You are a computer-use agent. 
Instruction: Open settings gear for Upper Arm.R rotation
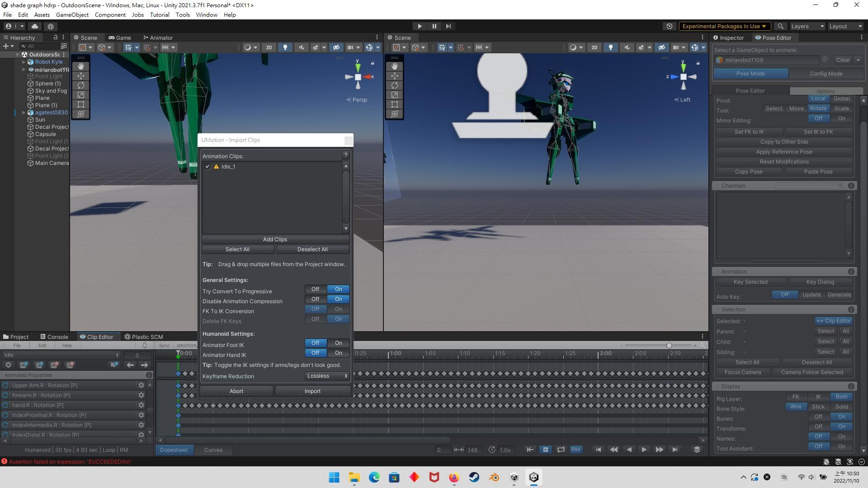click(141, 385)
